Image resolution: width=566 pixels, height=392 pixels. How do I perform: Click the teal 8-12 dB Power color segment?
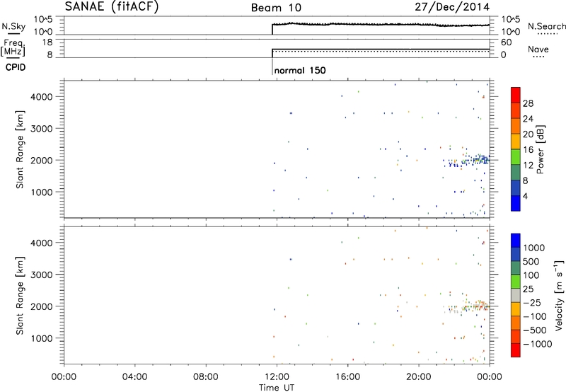pyautogui.click(x=516, y=172)
